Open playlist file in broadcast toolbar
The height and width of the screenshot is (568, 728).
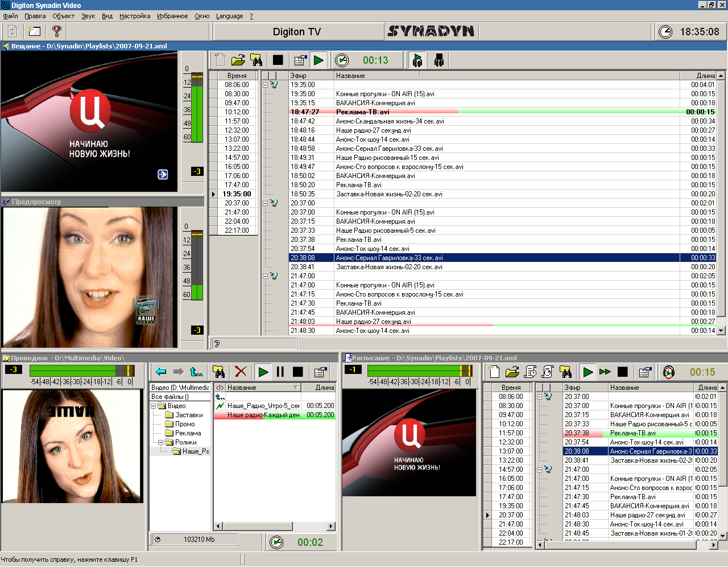[x=238, y=60]
